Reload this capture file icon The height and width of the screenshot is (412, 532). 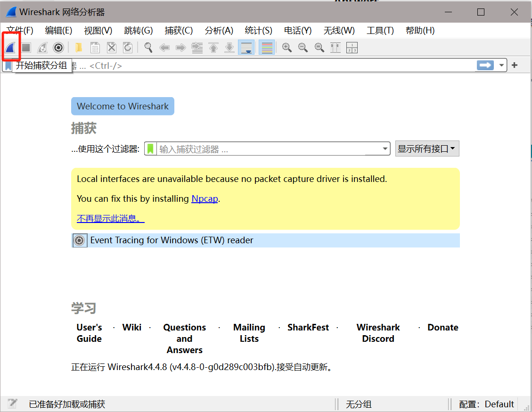point(128,48)
